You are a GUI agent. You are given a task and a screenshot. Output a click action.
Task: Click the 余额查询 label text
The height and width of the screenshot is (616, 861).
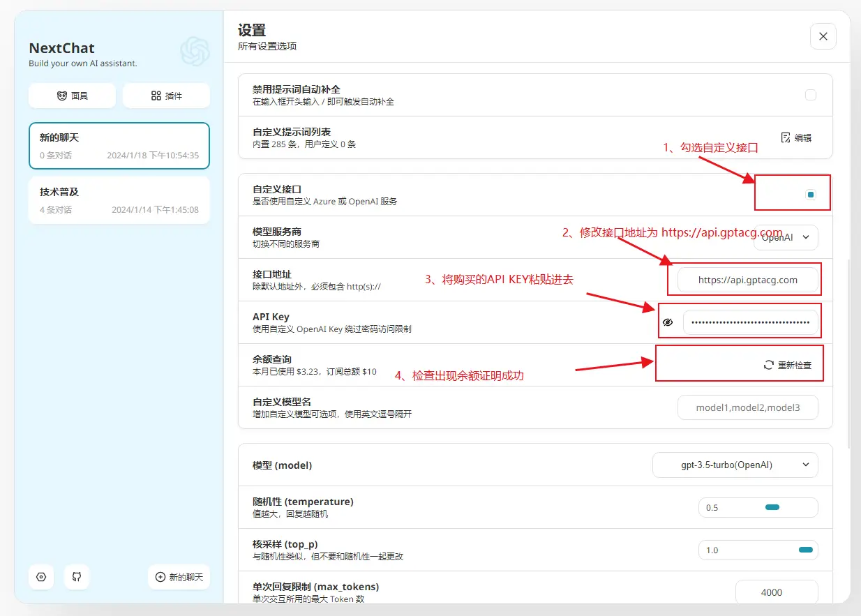click(x=272, y=359)
